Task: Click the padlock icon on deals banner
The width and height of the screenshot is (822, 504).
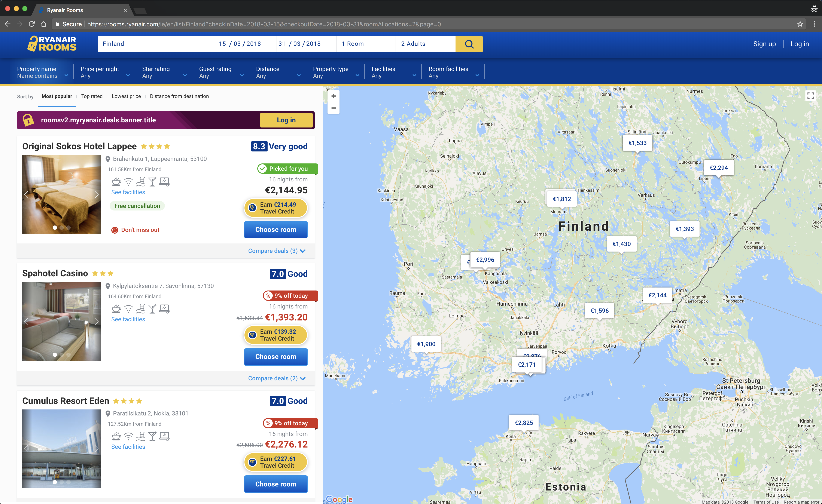Action: click(28, 120)
